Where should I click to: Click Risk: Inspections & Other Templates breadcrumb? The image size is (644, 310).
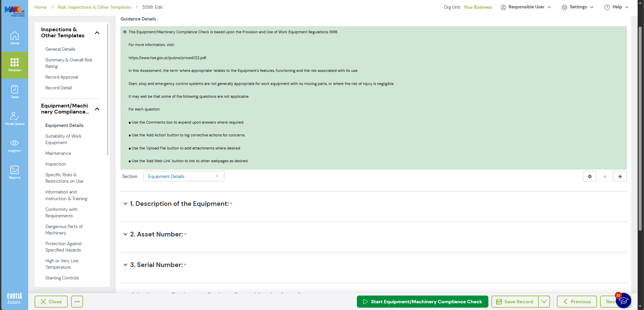tap(94, 7)
